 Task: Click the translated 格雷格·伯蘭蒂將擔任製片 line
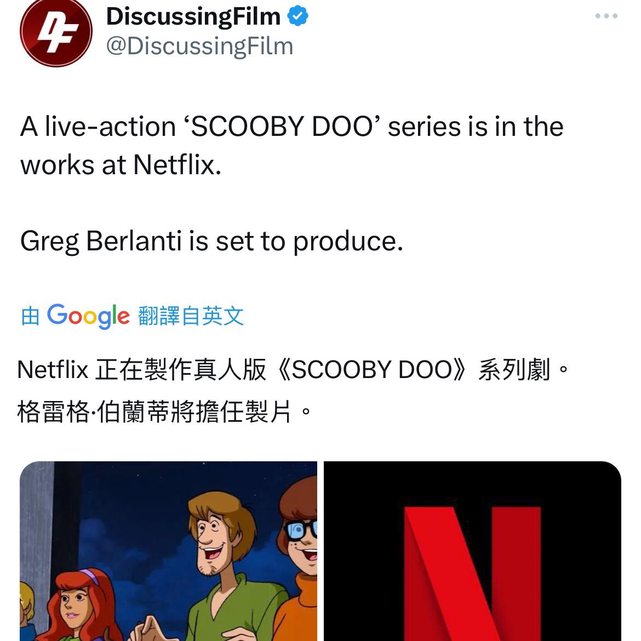[x=164, y=412]
